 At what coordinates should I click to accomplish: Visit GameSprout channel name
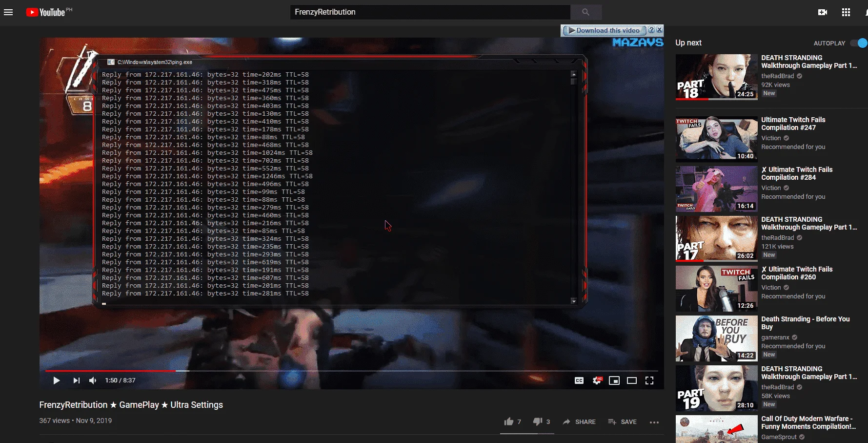point(779,437)
